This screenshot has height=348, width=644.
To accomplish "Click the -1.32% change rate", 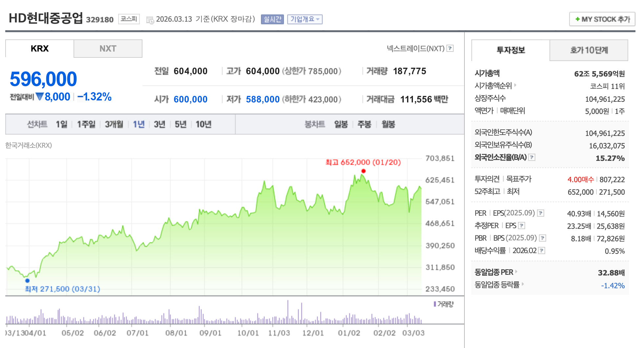I will pyautogui.click(x=95, y=97).
